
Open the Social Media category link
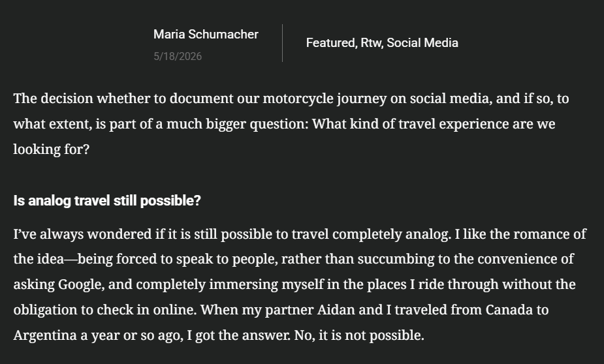coord(422,42)
